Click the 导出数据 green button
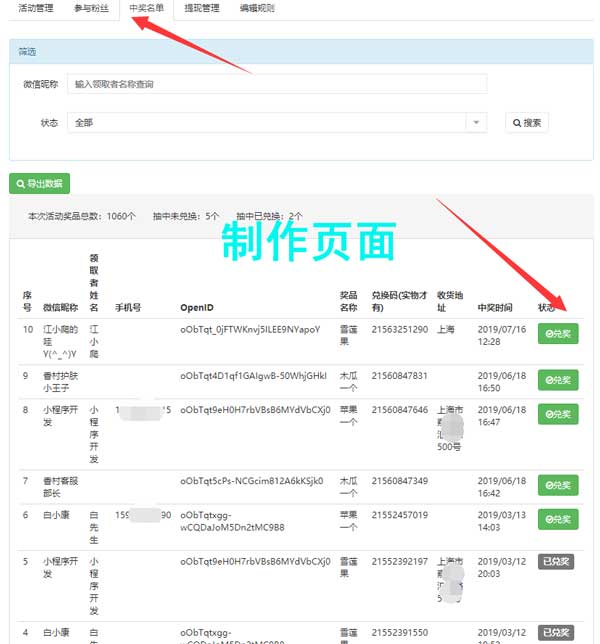This screenshot has width=600, height=644. click(x=39, y=184)
